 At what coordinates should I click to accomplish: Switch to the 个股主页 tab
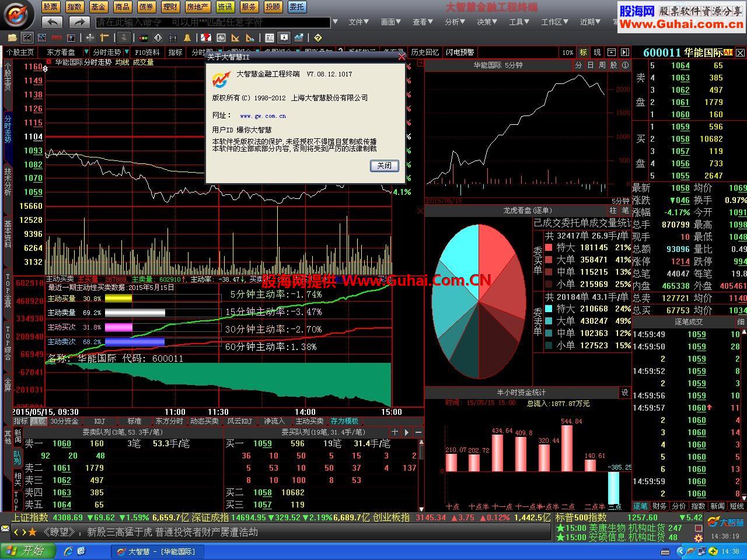(20, 52)
